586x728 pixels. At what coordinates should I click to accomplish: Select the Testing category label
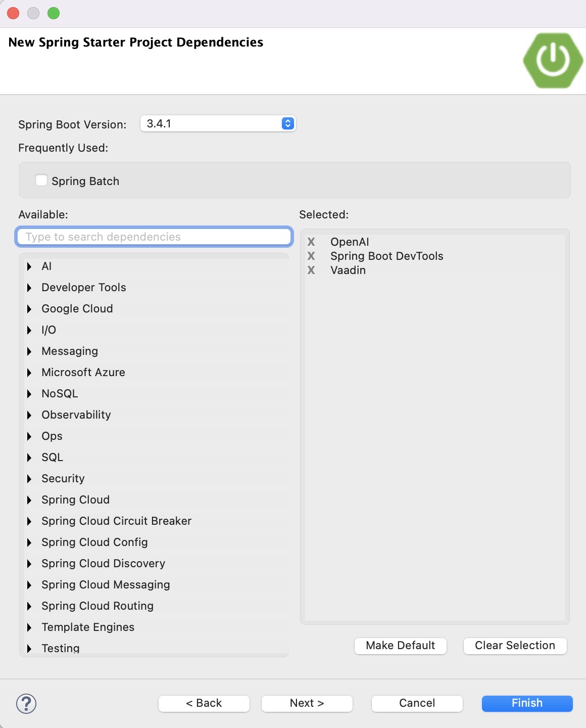click(x=61, y=648)
